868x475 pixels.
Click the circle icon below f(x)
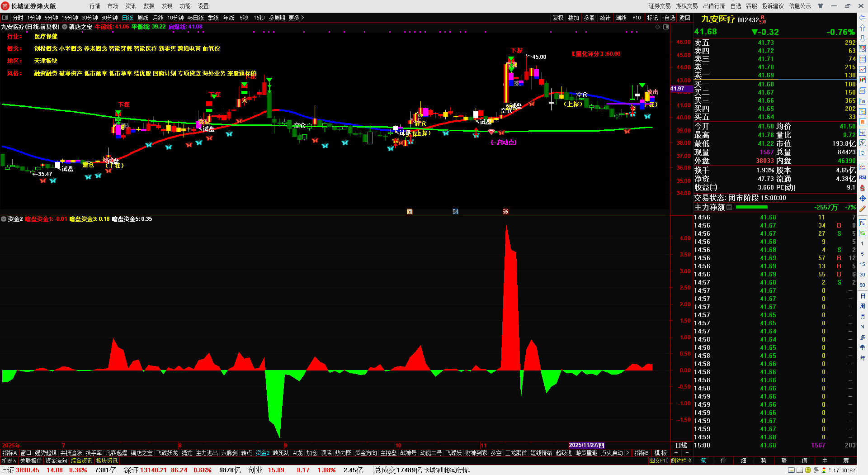pyautogui.click(x=863, y=153)
